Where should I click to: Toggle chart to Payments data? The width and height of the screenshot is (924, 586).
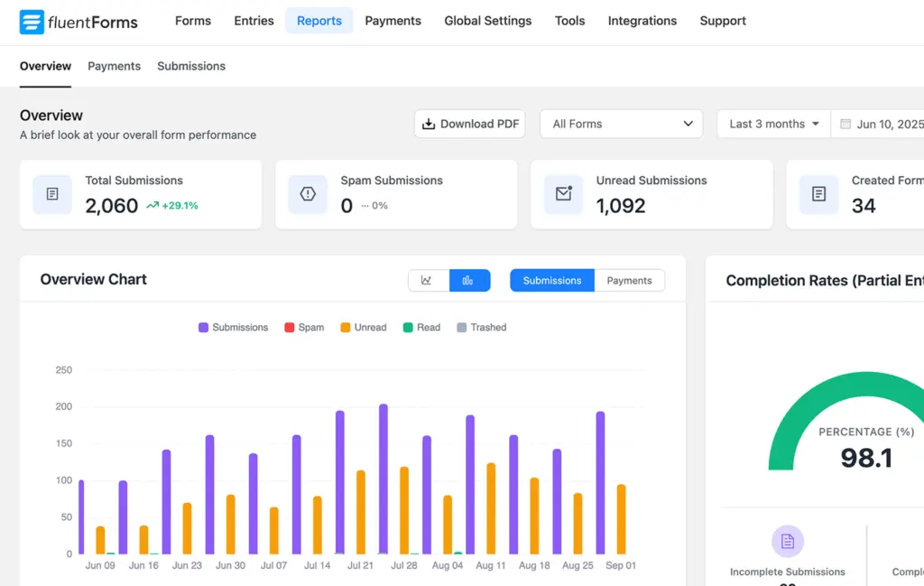pos(629,281)
